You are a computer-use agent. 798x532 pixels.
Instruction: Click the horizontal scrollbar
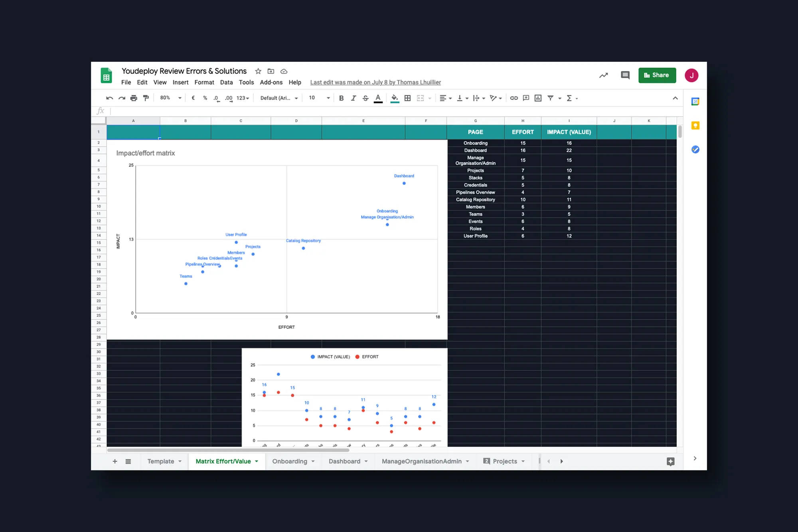pyautogui.click(x=228, y=450)
